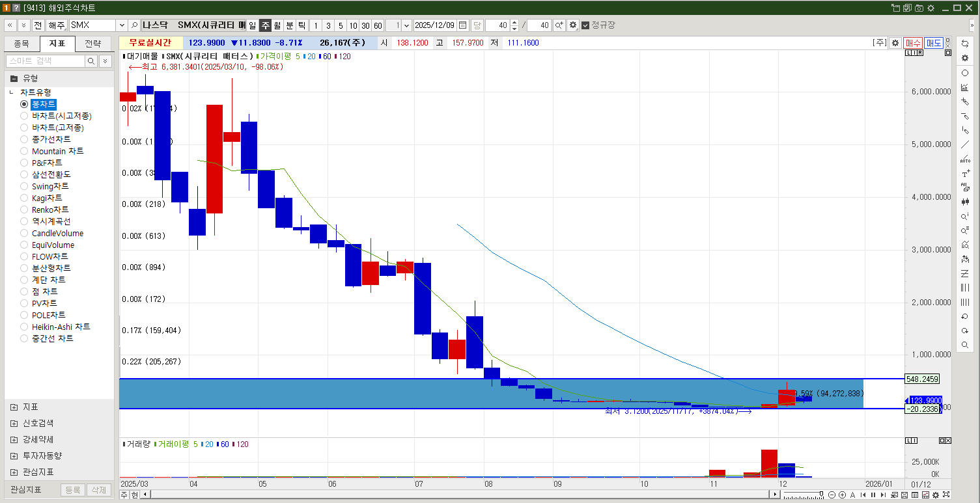Image resolution: width=980 pixels, height=503 pixels.
Task: Switch to the 전략 tab
Action: click(93, 44)
